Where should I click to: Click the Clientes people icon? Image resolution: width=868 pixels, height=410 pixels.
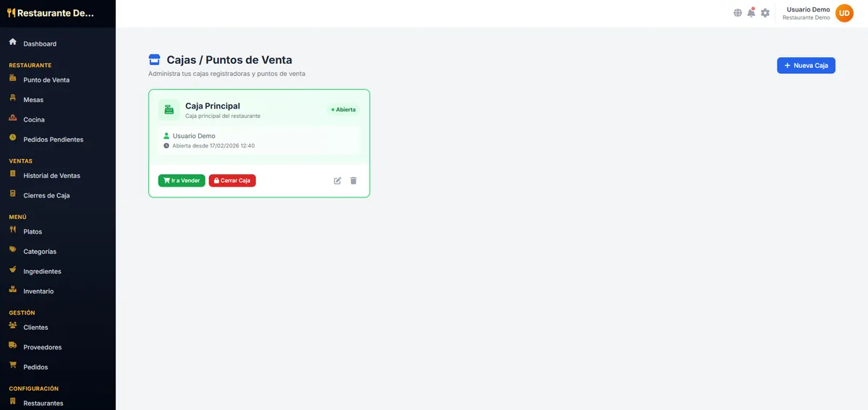pos(13,326)
